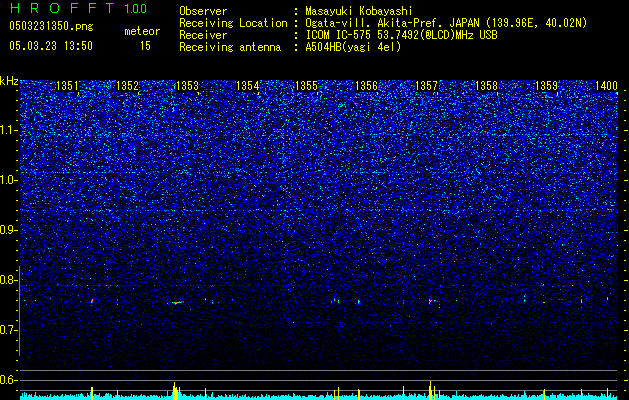Click the 1352 time axis marker
This screenshot has width=629, height=400.
coord(128,85)
